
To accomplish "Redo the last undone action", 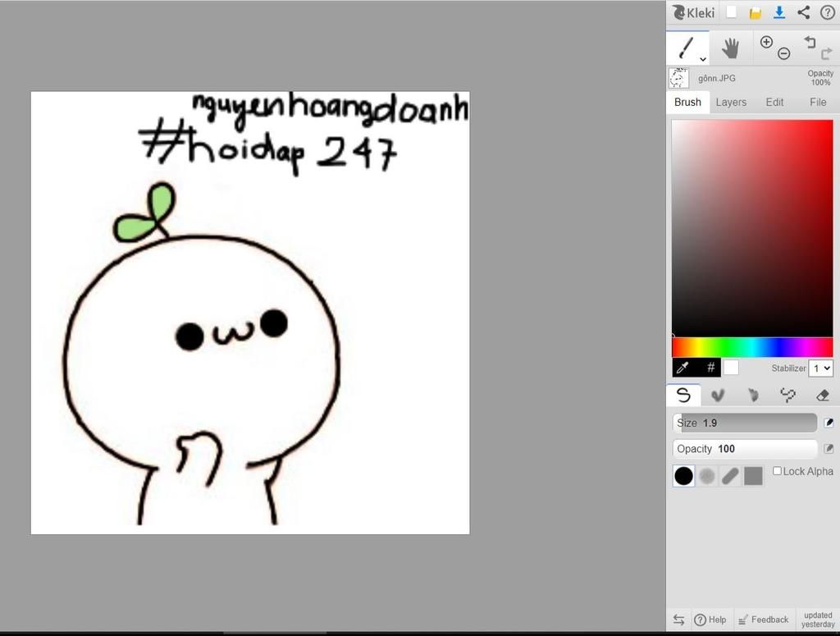I will click(x=827, y=53).
